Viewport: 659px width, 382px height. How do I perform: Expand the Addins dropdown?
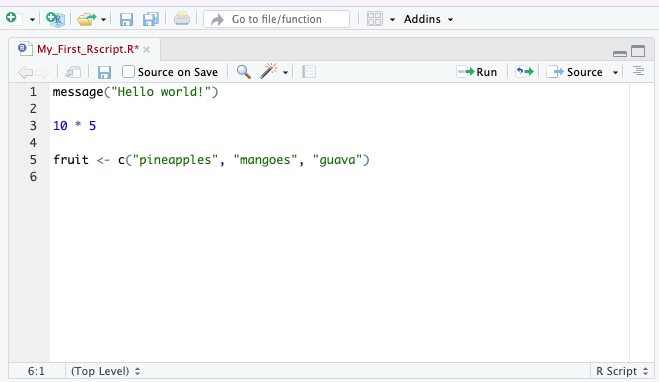pos(428,19)
